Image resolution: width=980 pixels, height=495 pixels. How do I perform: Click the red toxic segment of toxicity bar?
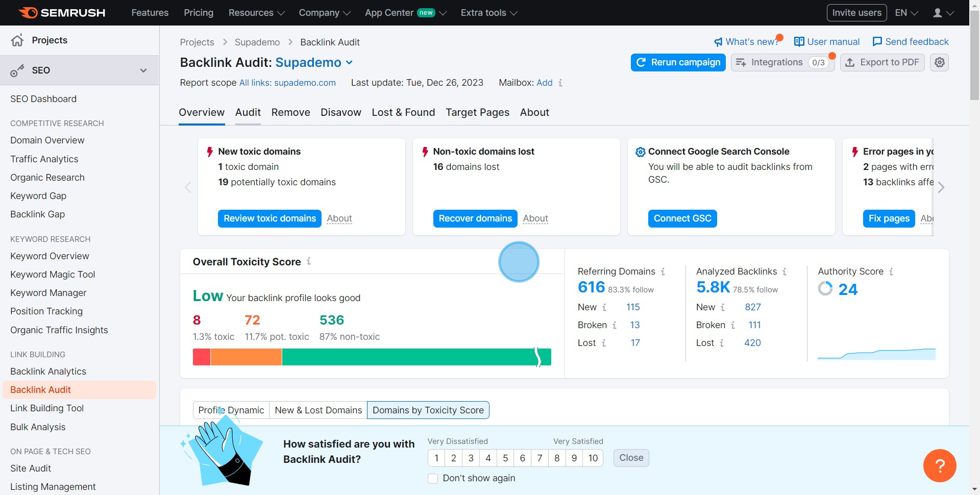pyautogui.click(x=202, y=357)
